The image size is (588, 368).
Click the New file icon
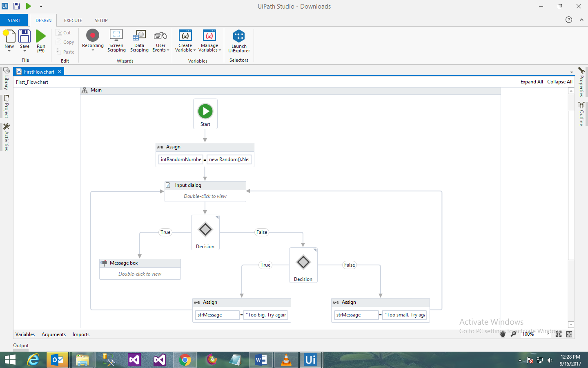pyautogui.click(x=9, y=36)
